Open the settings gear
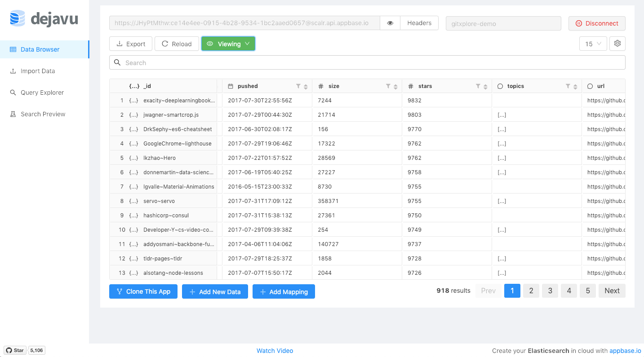The image size is (644, 357). 617,44
